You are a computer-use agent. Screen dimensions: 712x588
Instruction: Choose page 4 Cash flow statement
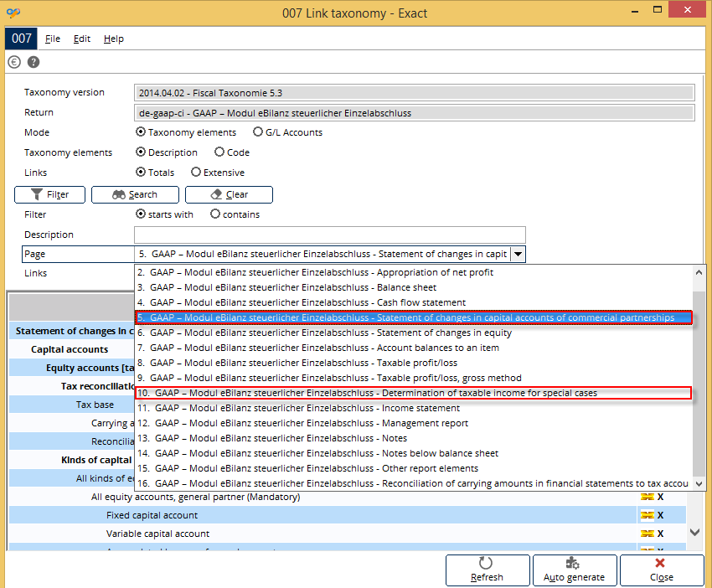point(414,302)
